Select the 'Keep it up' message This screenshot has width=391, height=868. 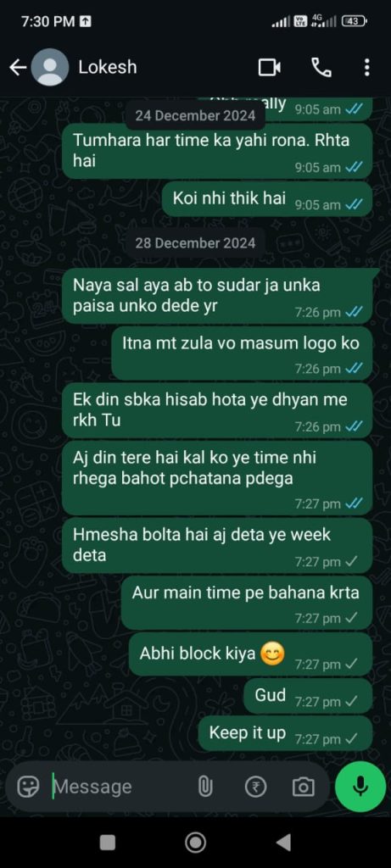pos(285,733)
